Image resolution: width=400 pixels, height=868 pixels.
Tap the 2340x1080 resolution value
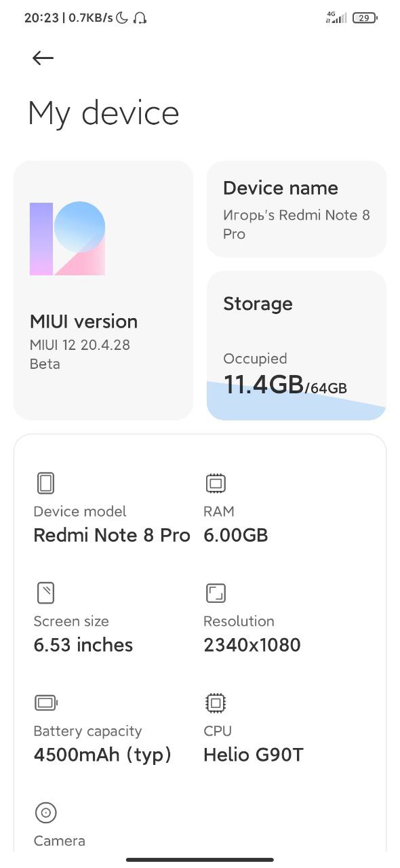click(252, 645)
